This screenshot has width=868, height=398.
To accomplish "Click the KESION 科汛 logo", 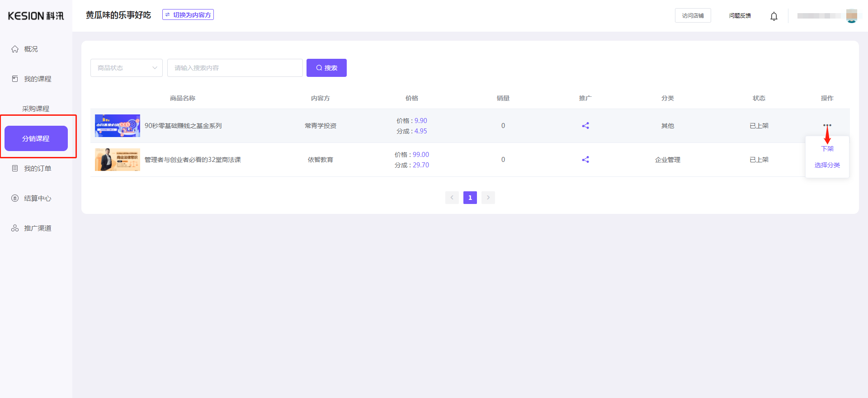I will (36, 16).
